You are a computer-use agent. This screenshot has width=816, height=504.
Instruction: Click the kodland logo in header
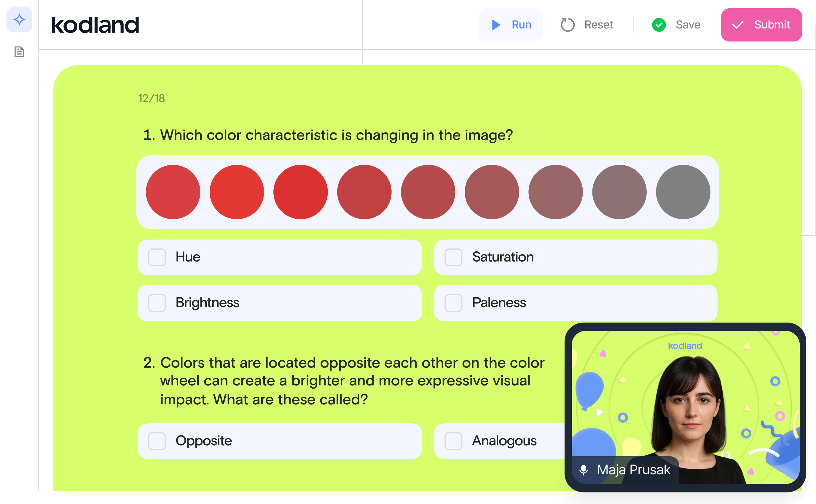click(95, 25)
